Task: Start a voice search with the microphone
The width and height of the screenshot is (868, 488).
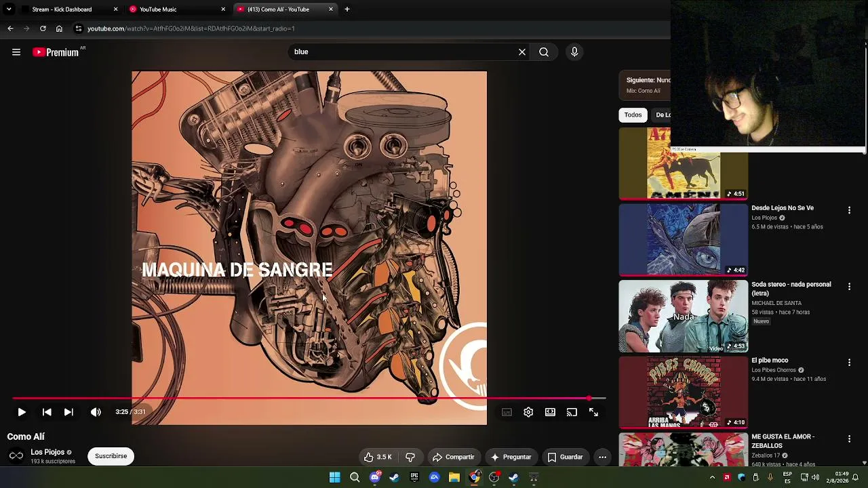Action: (574, 52)
